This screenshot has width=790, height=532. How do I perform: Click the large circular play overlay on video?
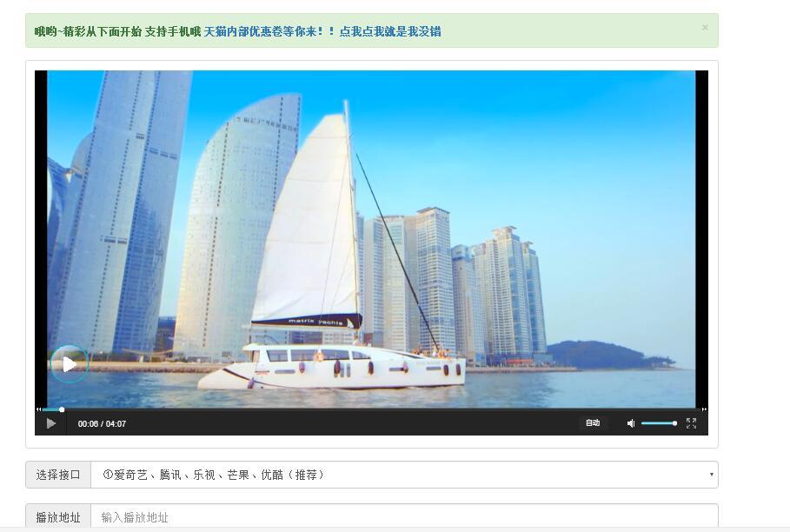click(x=70, y=364)
